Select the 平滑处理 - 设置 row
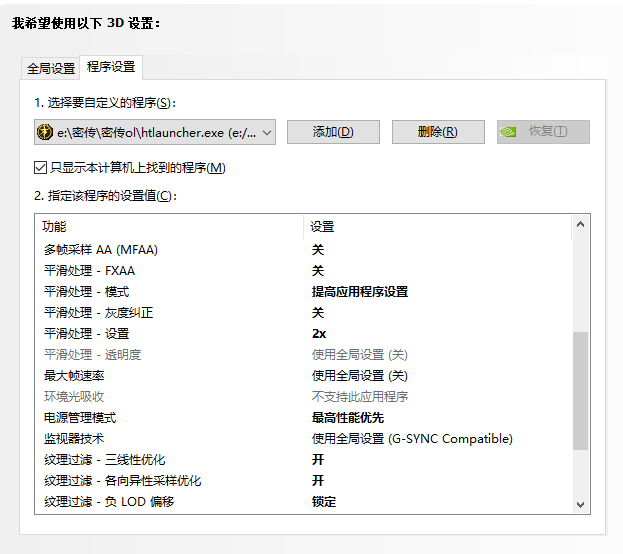Viewport: 623px width, 554px height. coord(304,334)
